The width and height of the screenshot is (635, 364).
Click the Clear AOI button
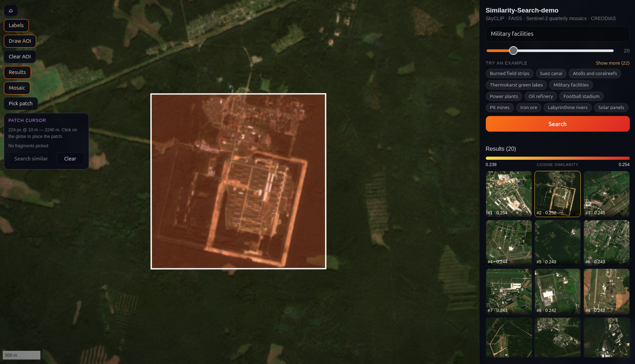tap(20, 57)
